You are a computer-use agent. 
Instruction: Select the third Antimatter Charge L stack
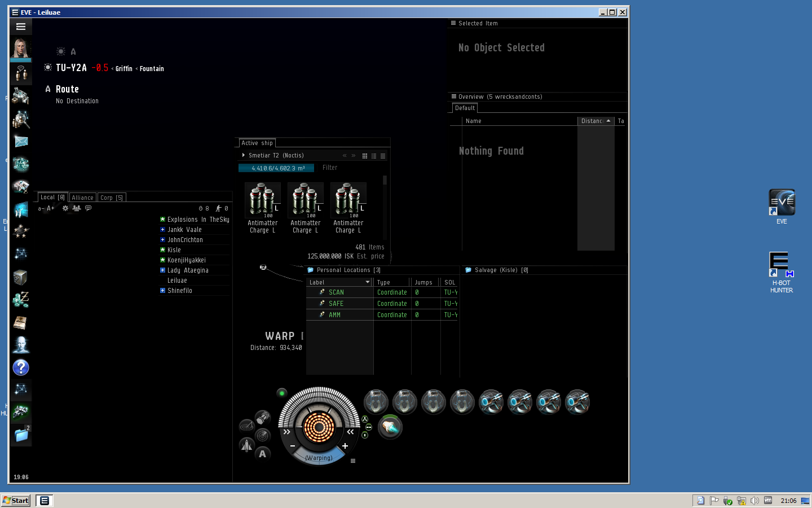pyautogui.click(x=348, y=208)
